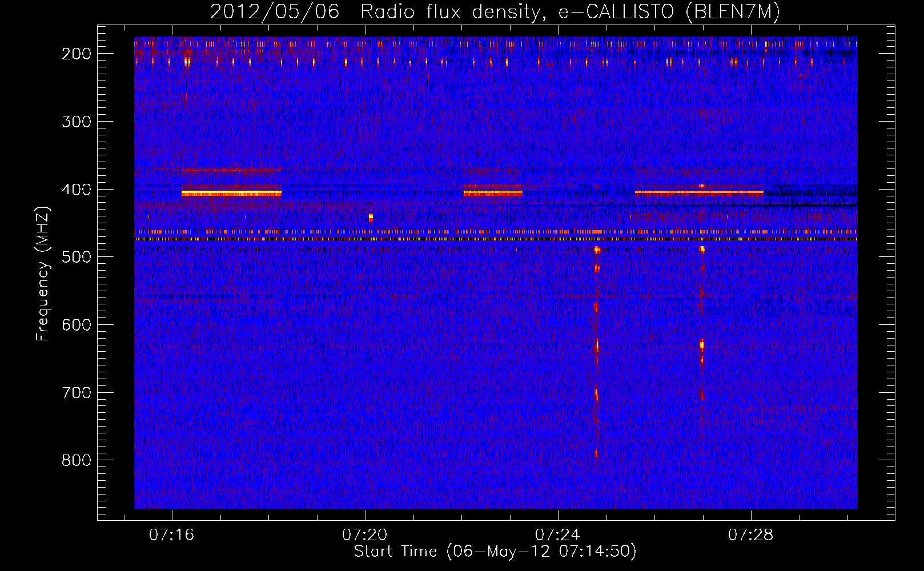This screenshot has width=924, height=571.
Task: Click the burst spot at 790 MHz near 07:25
Action: coord(596,453)
